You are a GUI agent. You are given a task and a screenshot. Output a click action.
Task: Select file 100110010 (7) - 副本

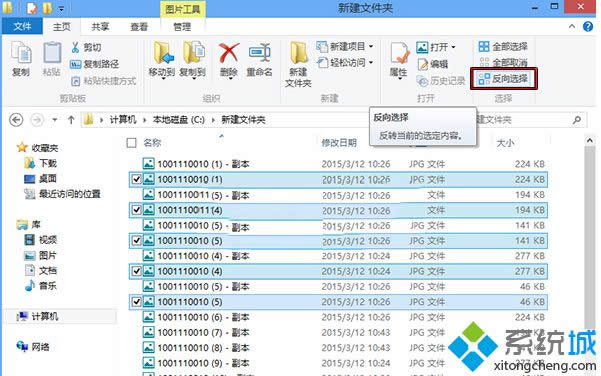pos(338,332)
